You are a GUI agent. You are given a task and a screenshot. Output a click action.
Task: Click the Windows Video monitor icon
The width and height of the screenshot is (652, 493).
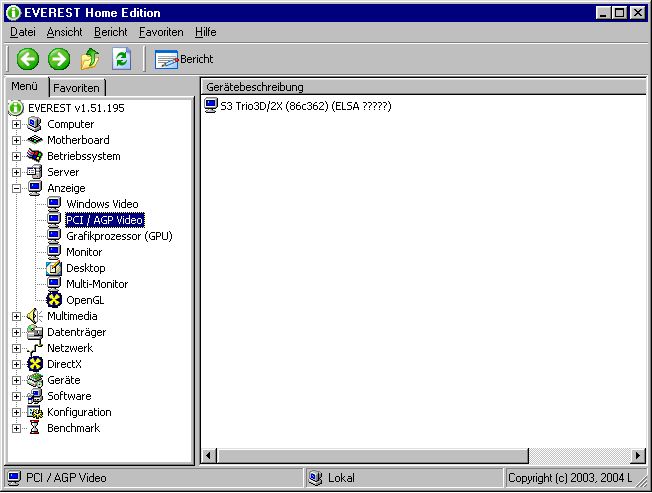(x=54, y=204)
